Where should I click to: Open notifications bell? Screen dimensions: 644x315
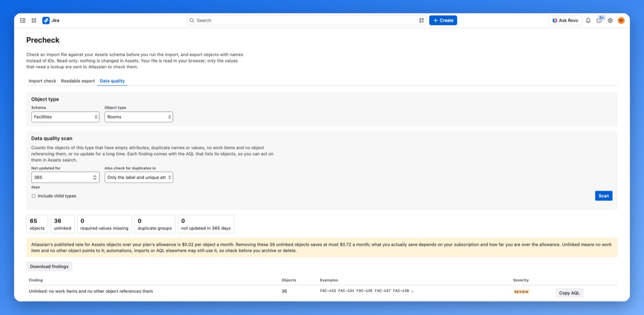588,20
